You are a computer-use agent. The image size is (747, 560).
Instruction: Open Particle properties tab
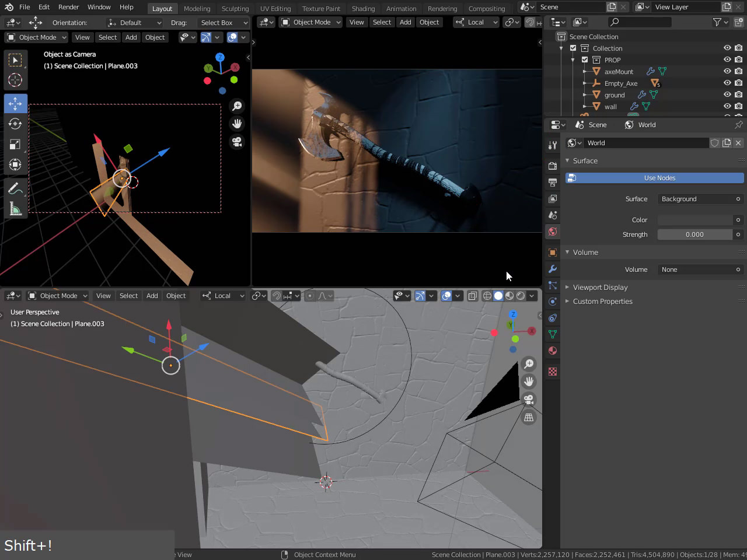point(552,285)
